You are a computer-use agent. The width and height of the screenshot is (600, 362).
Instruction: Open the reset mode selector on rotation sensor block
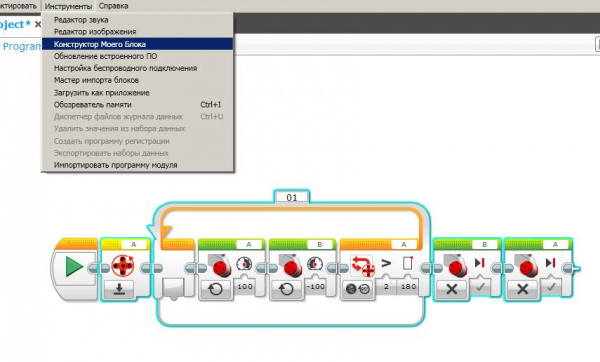pos(119,289)
